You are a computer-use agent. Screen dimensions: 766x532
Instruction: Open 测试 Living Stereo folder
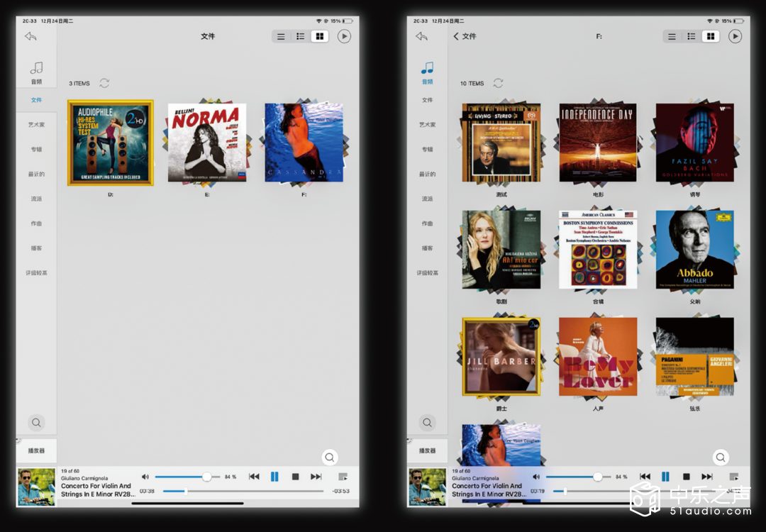[501, 143]
